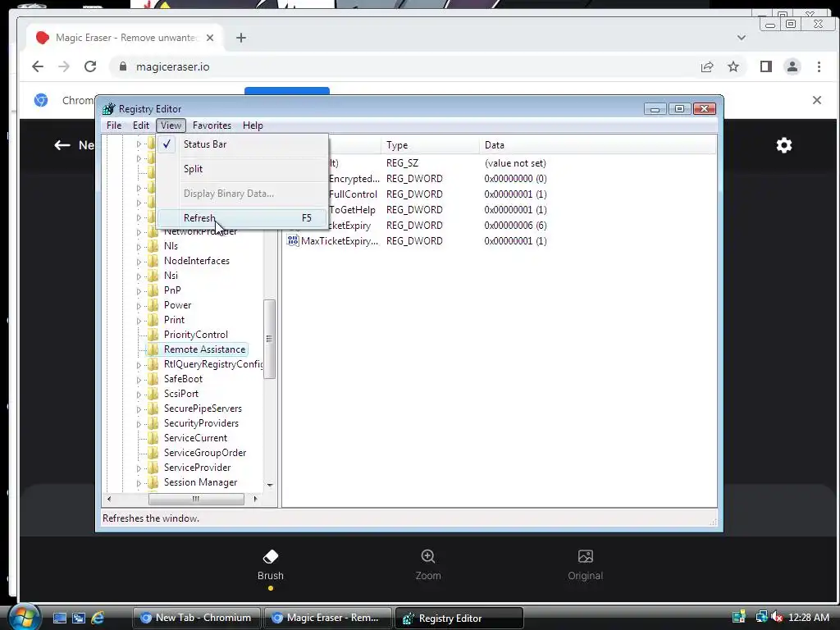Expand the PnP registry key

coord(139,291)
